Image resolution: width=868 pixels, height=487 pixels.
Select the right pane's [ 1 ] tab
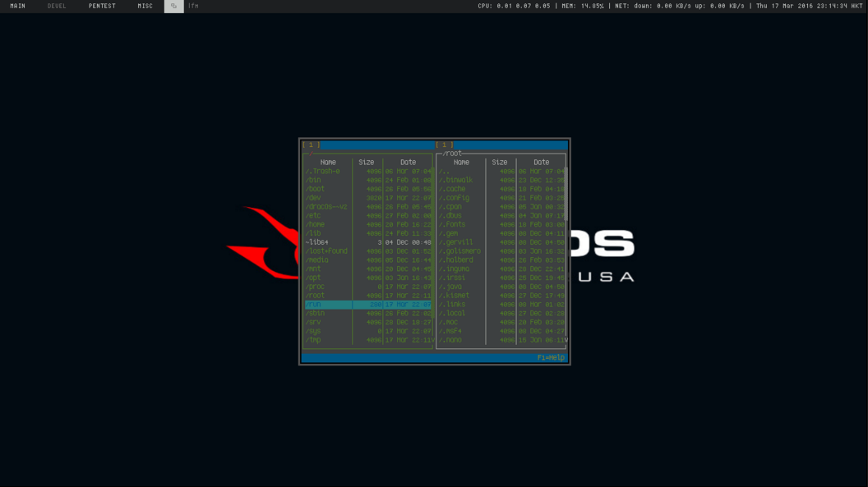445,145
